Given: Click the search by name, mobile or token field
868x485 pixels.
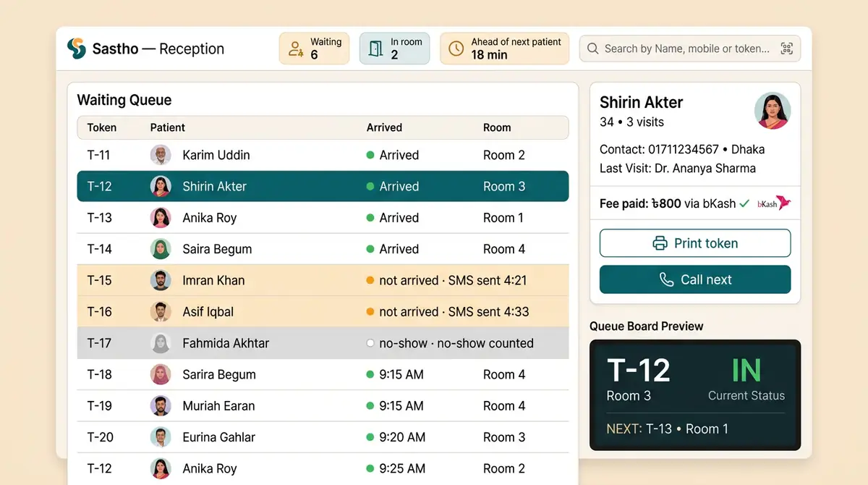Looking at the screenshot, I should coord(690,48).
